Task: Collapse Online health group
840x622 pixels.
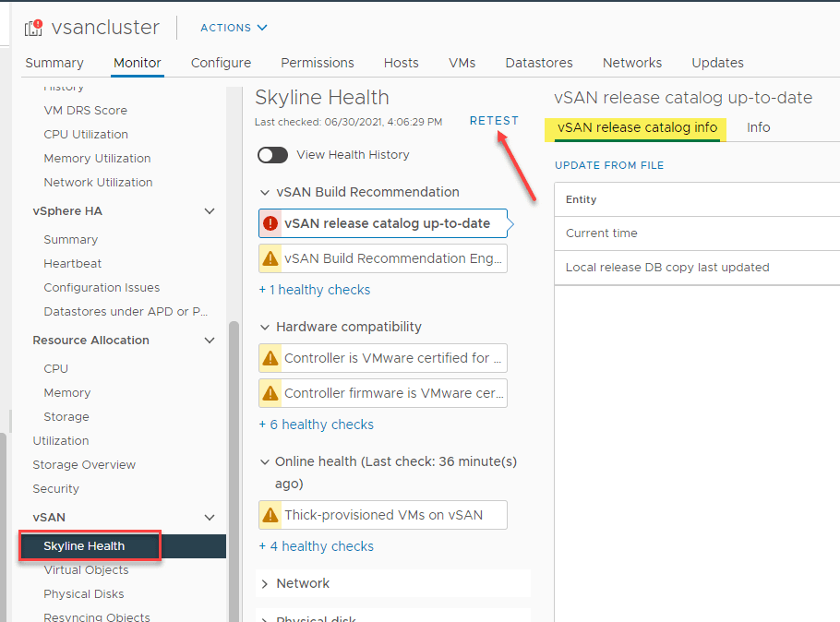Action: click(x=265, y=461)
